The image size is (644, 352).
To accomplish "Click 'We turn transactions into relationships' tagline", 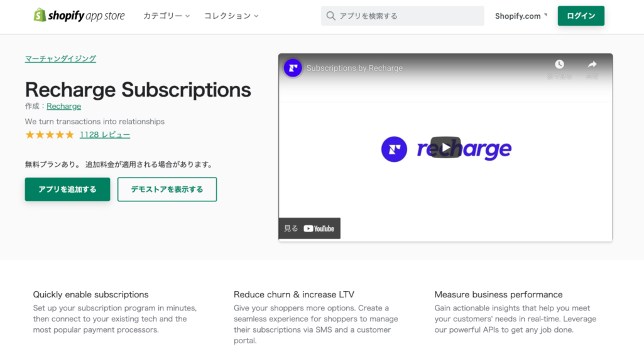I will coord(94,122).
